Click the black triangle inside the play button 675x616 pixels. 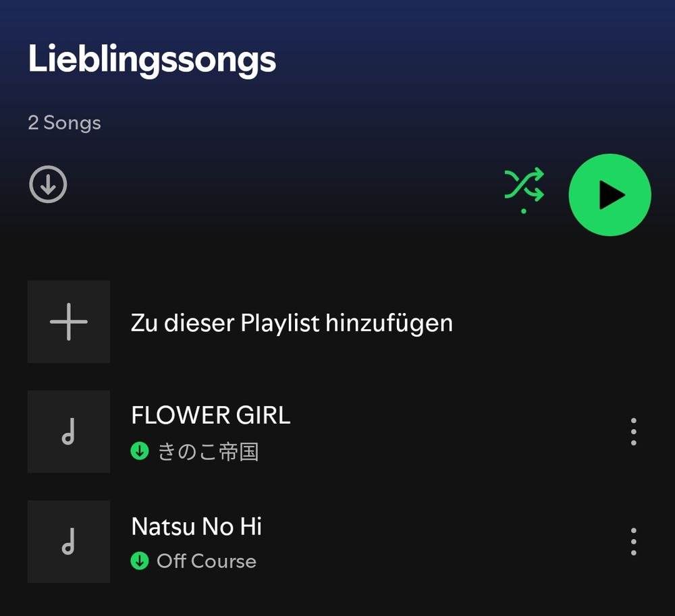[x=612, y=195]
